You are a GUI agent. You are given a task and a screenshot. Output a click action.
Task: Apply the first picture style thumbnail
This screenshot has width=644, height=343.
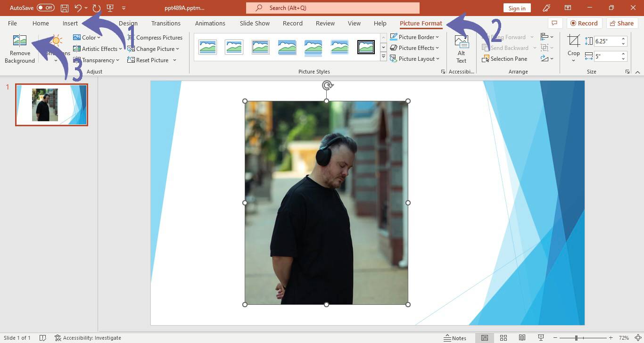tap(208, 47)
